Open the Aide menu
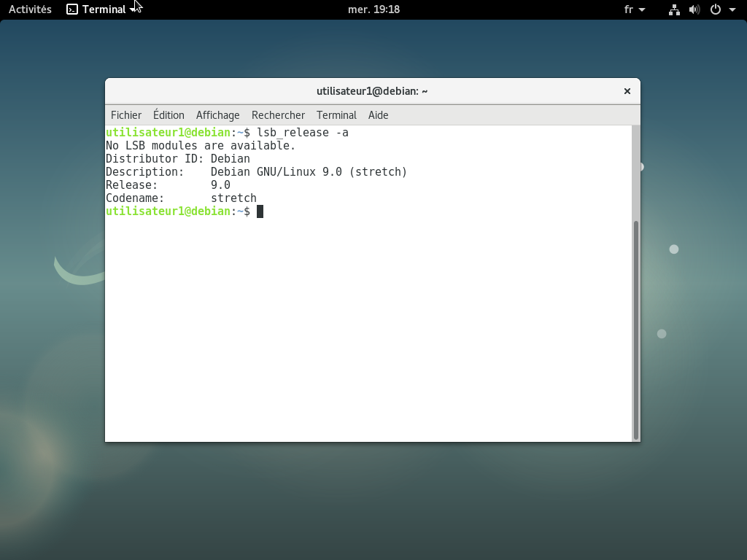The image size is (747, 560). point(378,115)
